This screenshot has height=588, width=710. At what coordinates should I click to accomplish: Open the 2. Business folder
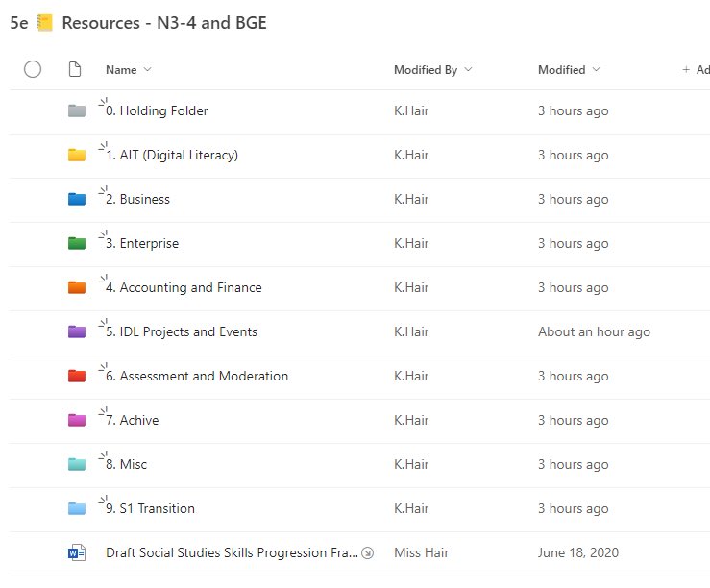click(x=137, y=199)
